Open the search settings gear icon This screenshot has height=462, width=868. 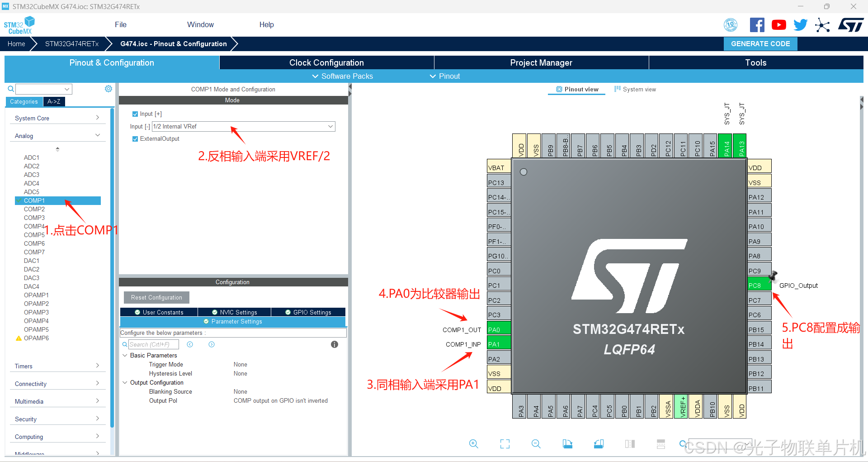pos(108,89)
